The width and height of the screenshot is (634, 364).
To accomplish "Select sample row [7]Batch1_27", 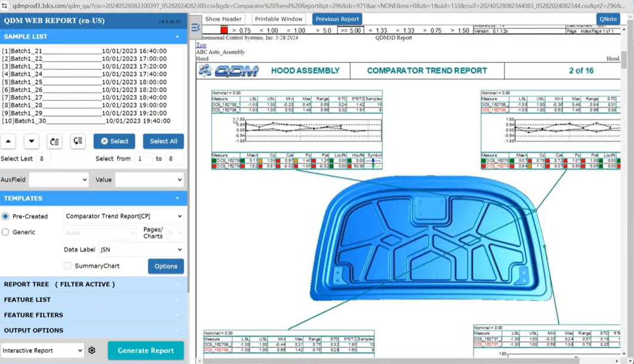I will (x=84, y=98).
